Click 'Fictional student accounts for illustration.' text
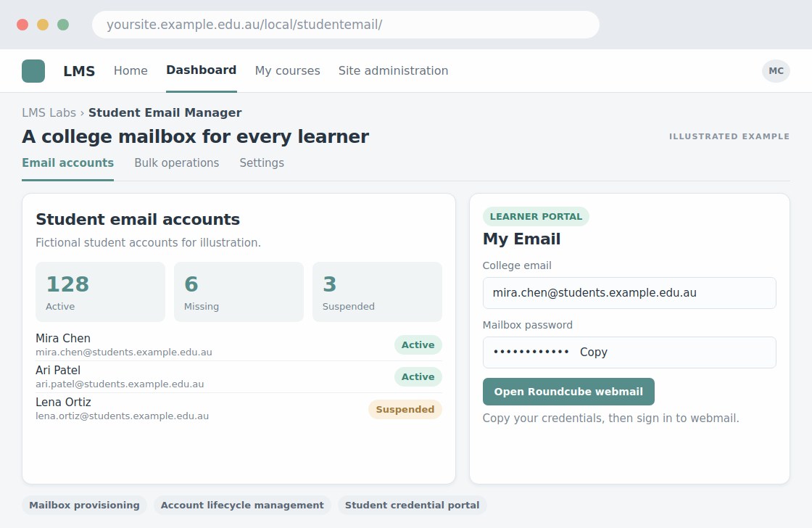Viewport: 812px width, 528px height. click(x=148, y=242)
